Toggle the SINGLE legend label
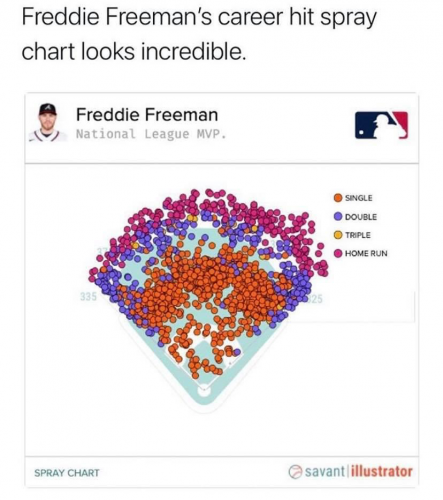This screenshot has height=500, width=443. click(x=359, y=198)
